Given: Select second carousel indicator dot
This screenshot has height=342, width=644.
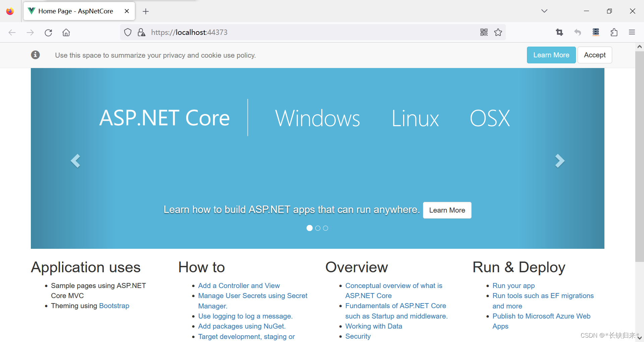Looking at the screenshot, I should click(318, 228).
